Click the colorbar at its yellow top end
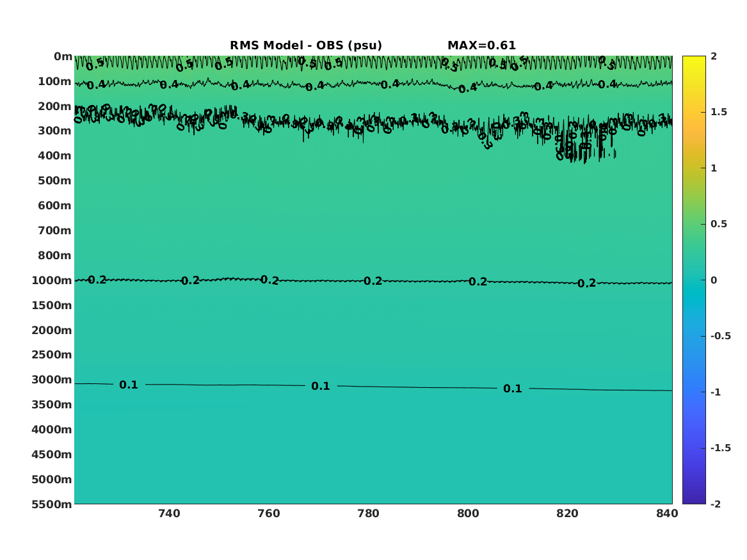747x560 pixels. [x=694, y=59]
